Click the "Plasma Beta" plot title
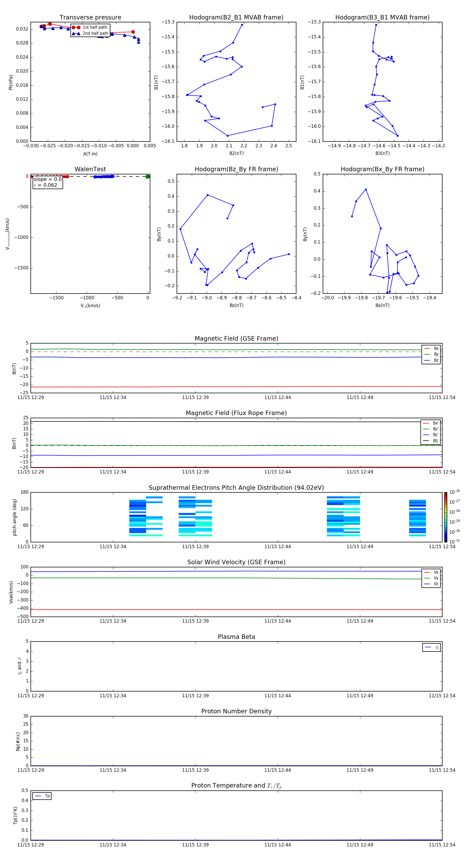This screenshot has width=473, height=868. [236, 637]
